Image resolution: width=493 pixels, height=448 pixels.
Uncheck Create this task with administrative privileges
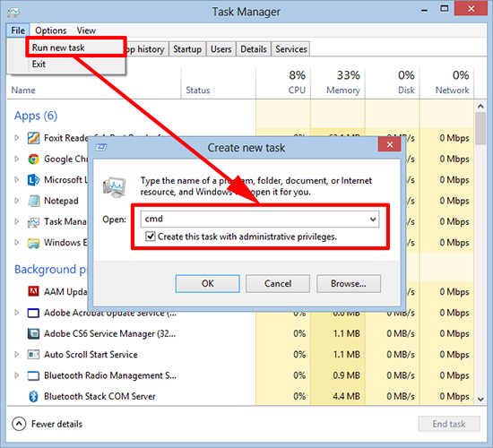(151, 237)
